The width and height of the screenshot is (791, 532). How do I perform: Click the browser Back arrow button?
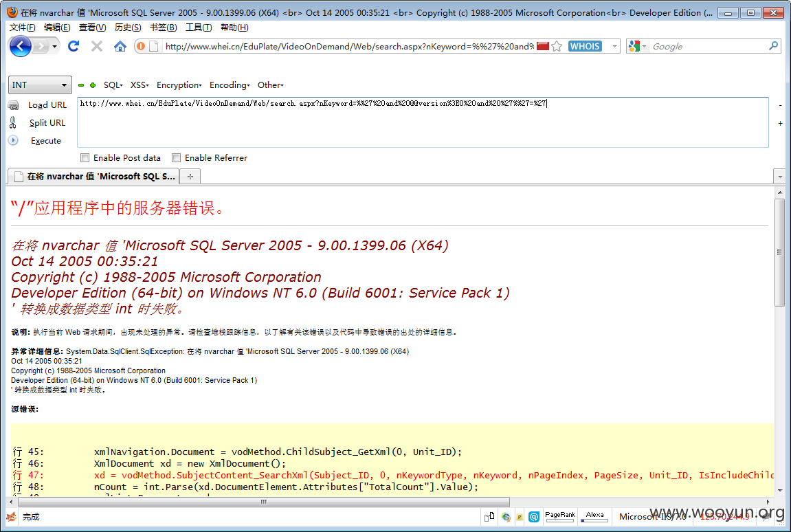pyautogui.click(x=20, y=47)
